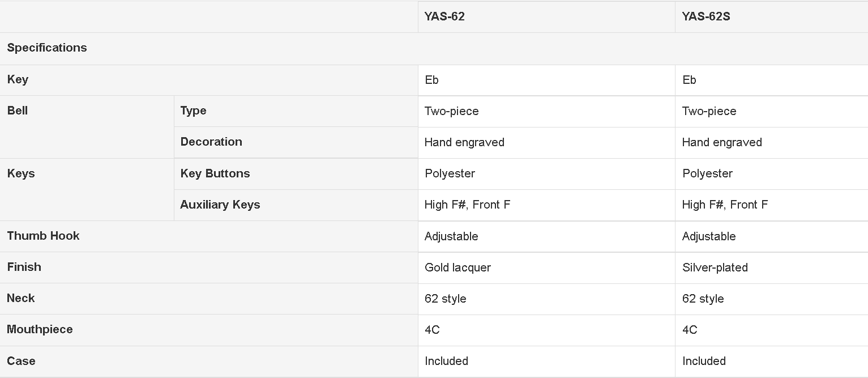This screenshot has width=868, height=378.
Task: Click the YAS-62 column header
Action: tap(444, 16)
